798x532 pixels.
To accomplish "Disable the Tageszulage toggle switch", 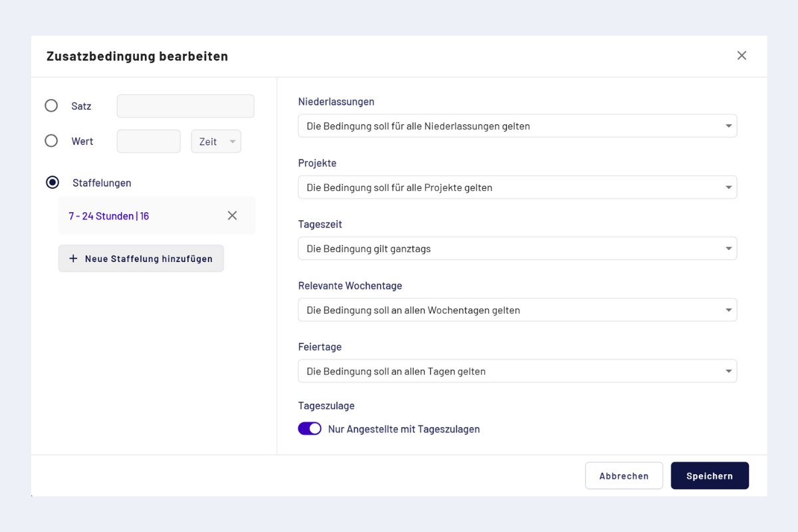I will [x=309, y=429].
